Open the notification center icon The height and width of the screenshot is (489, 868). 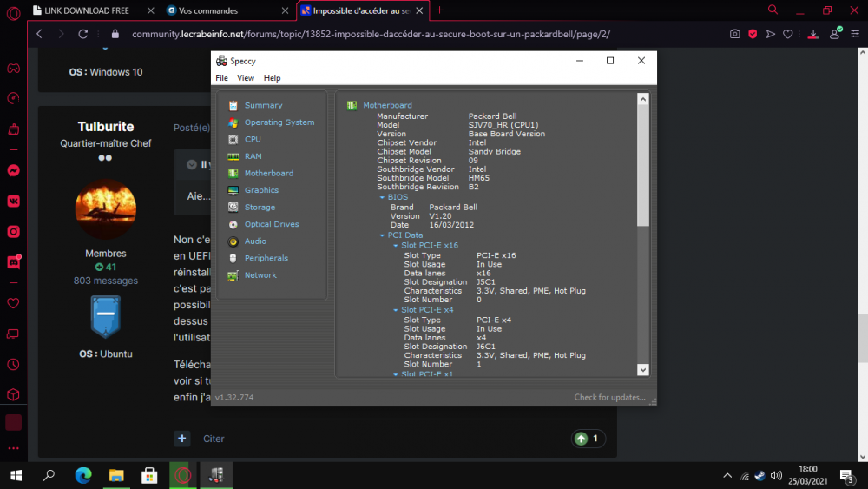tap(845, 475)
